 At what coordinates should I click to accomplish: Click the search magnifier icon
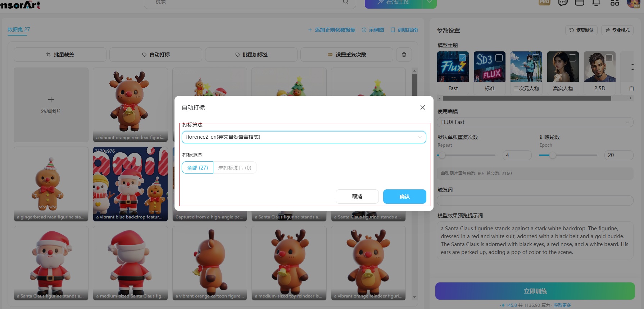(346, 2)
